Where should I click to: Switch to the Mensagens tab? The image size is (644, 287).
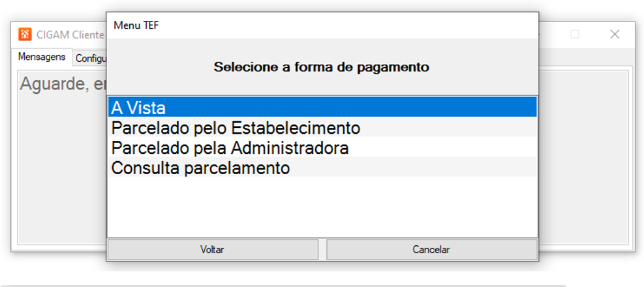[x=42, y=57]
